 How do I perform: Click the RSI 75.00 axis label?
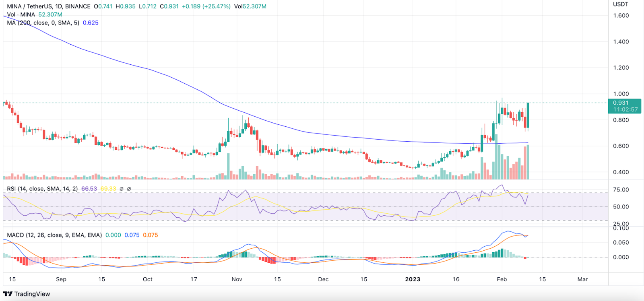click(x=621, y=190)
